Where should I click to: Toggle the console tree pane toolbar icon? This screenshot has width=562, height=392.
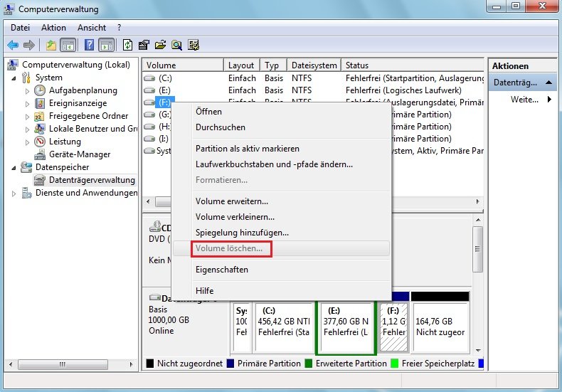pos(68,45)
